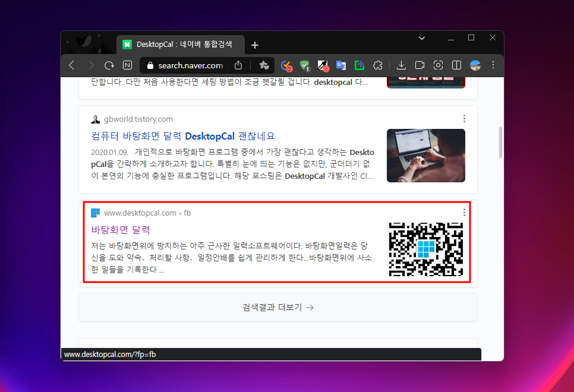Image resolution: width=574 pixels, height=392 pixels.
Task: Click the snippet text ending 'desktopcal 다...'
Action: [229, 83]
